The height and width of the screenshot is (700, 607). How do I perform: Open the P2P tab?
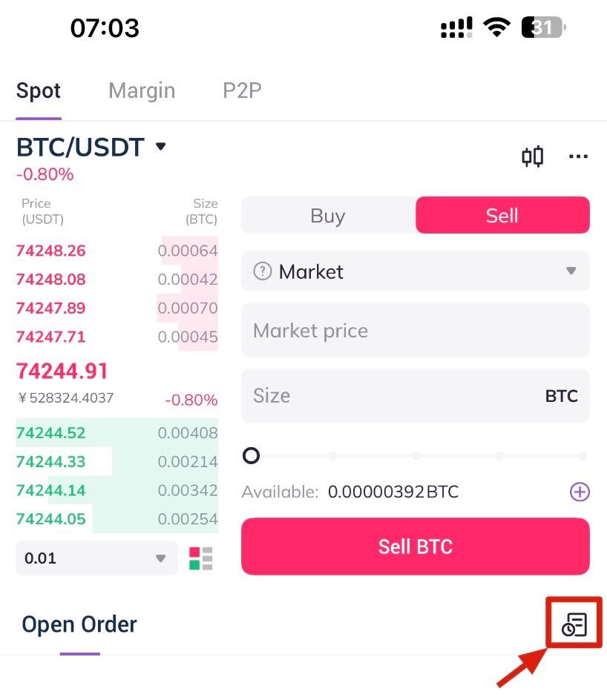coord(242,91)
